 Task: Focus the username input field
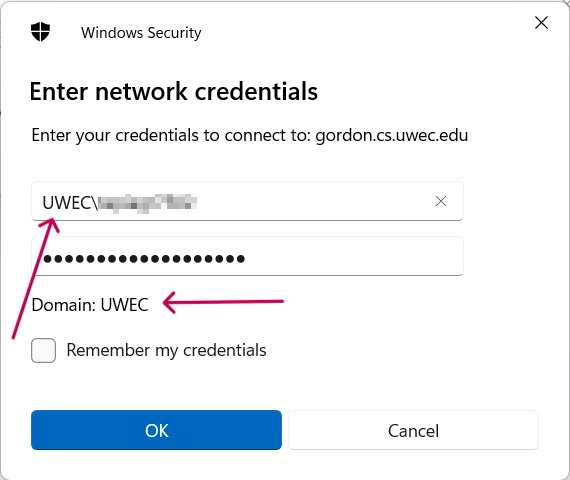click(247, 201)
